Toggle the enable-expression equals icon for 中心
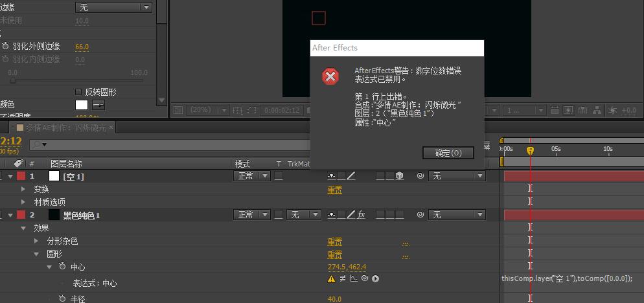Image resolution: width=644 pixels, height=303 pixels. tap(343, 279)
